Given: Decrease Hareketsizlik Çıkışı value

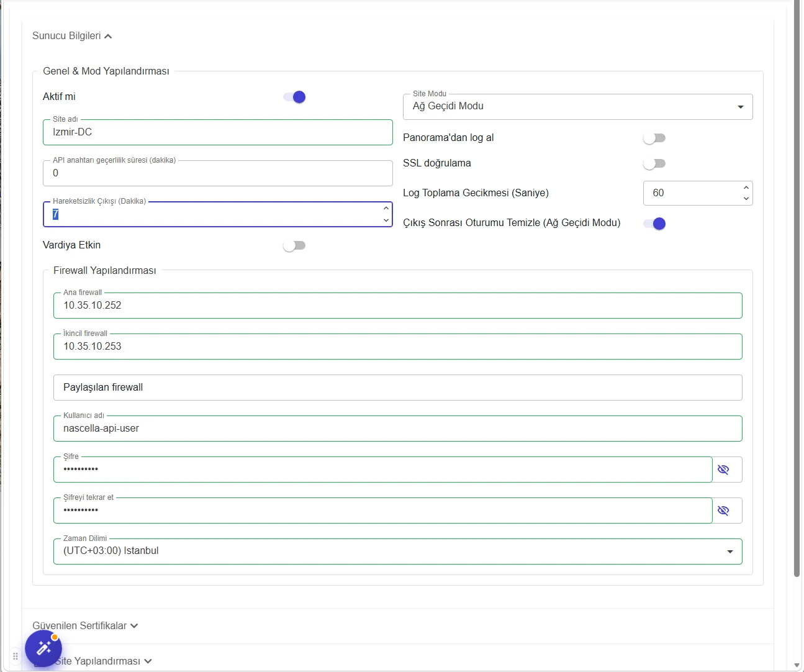Looking at the screenshot, I should click(386, 220).
